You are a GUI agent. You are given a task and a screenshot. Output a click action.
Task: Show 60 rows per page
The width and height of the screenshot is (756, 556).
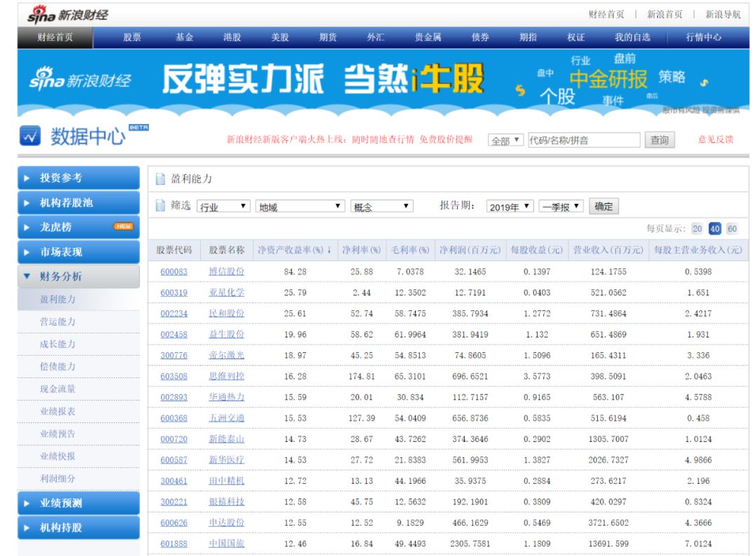coord(732,228)
